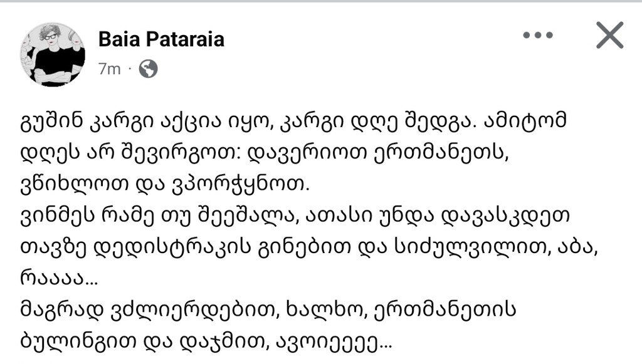Click the word დავასკდეთ in fourth line
Image resolution: width=642 pixels, height=364 pixels.
pyautogui.click(x=505, y=216)
